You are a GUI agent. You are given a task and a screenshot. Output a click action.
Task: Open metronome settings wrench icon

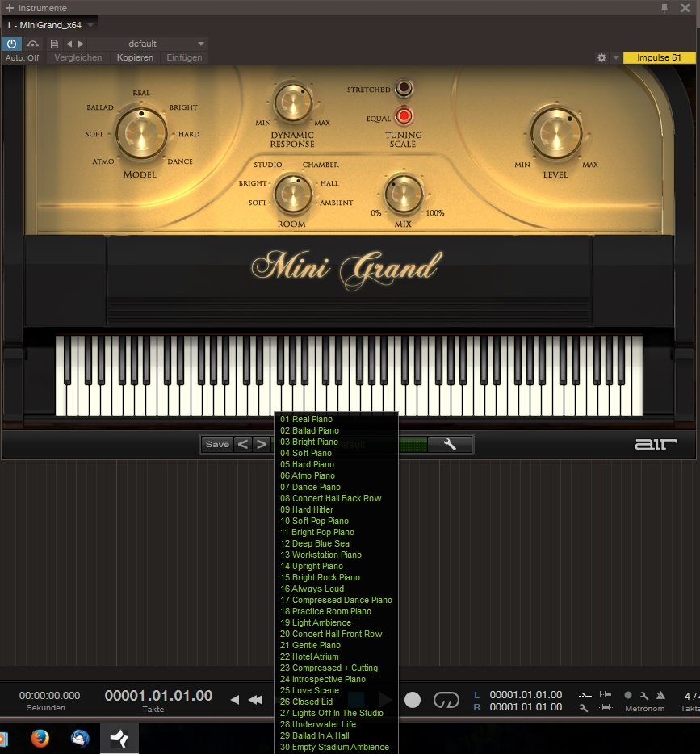(644, 695)
